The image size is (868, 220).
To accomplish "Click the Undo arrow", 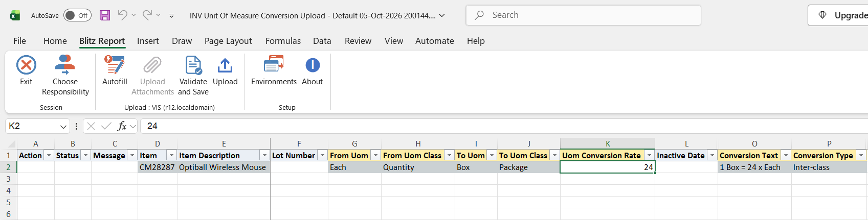I will point(122,15).
